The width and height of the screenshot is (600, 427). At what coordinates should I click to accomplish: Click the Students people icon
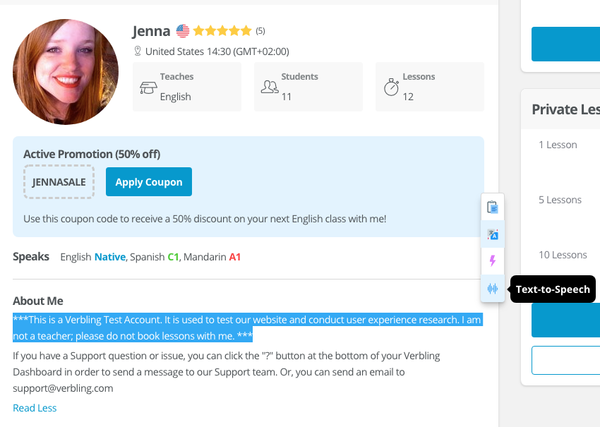pos(269,87)
